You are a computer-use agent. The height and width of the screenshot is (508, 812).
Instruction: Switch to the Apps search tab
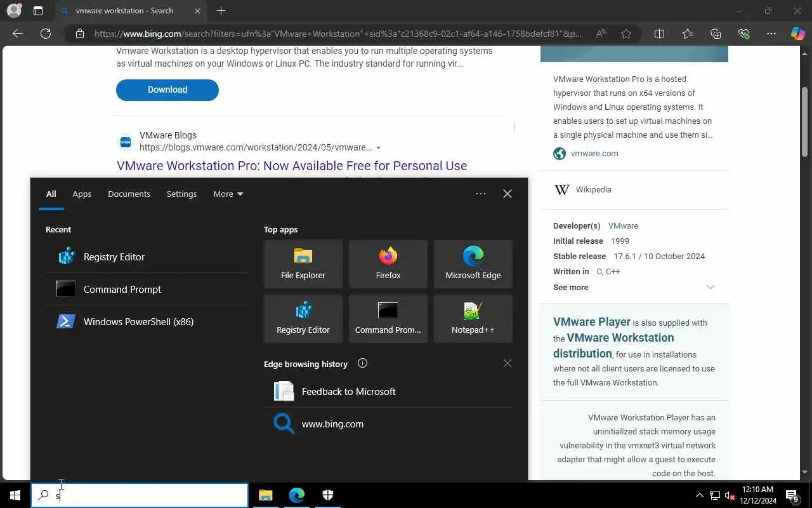82,194
